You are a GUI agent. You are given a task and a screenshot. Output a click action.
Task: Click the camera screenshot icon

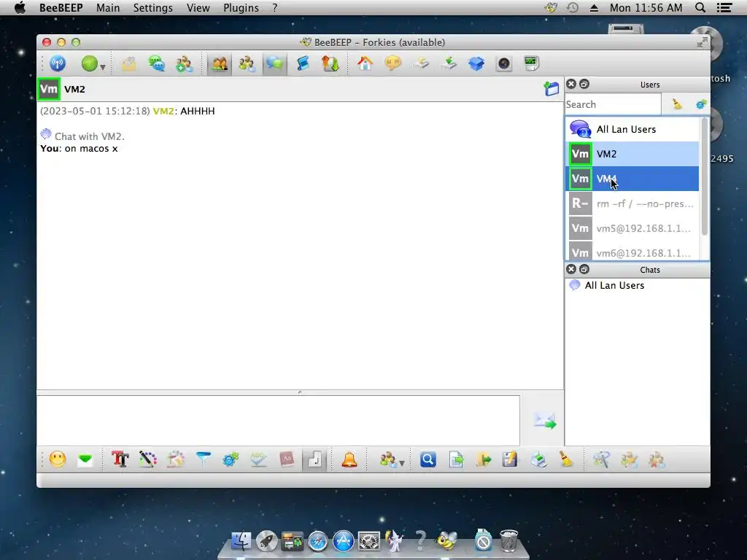503,63
